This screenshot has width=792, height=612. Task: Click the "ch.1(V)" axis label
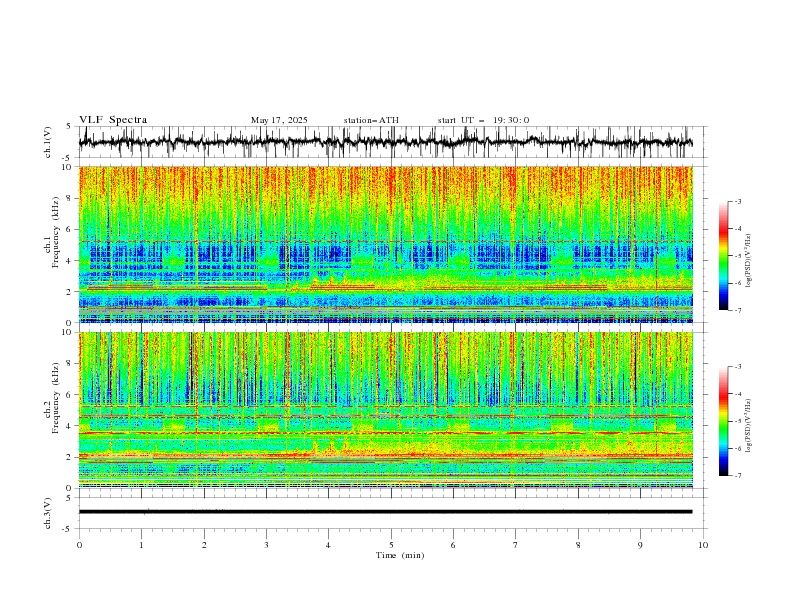point(48,142)
